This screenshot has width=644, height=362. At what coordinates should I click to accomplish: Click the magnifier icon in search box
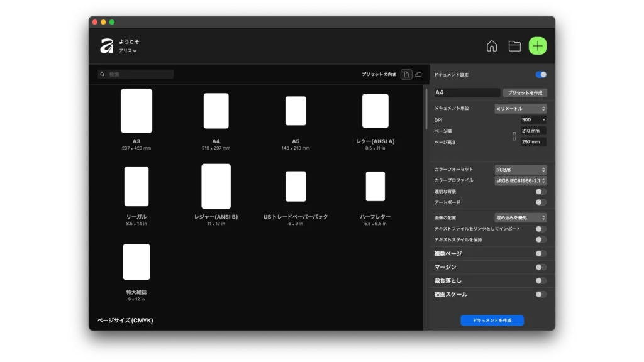(103, 75)
